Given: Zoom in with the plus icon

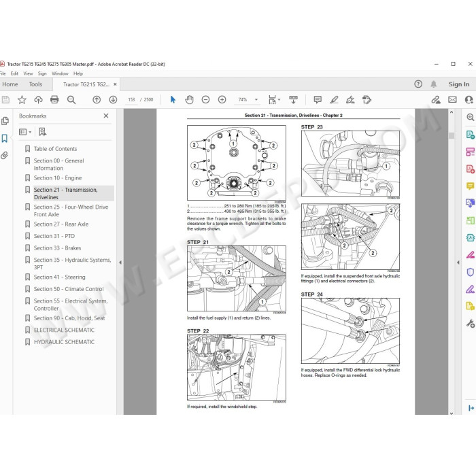Looking at the screenshot, I should tap(222, 99).
